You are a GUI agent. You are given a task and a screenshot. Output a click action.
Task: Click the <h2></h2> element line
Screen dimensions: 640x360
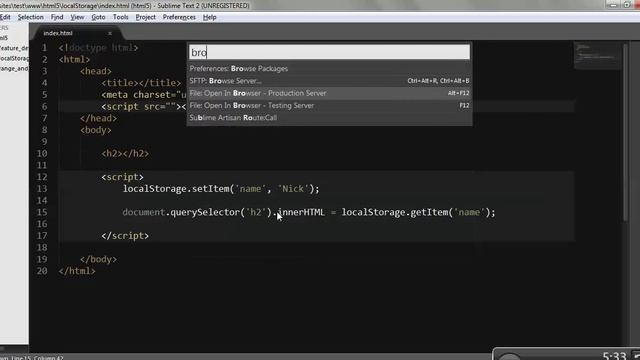125,153
